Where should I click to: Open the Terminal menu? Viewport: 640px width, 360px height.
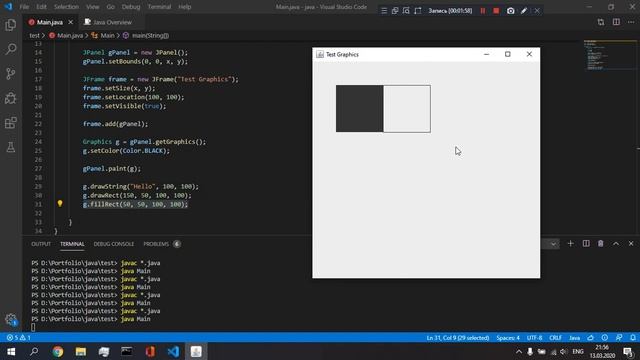click(x=159, y=7)
